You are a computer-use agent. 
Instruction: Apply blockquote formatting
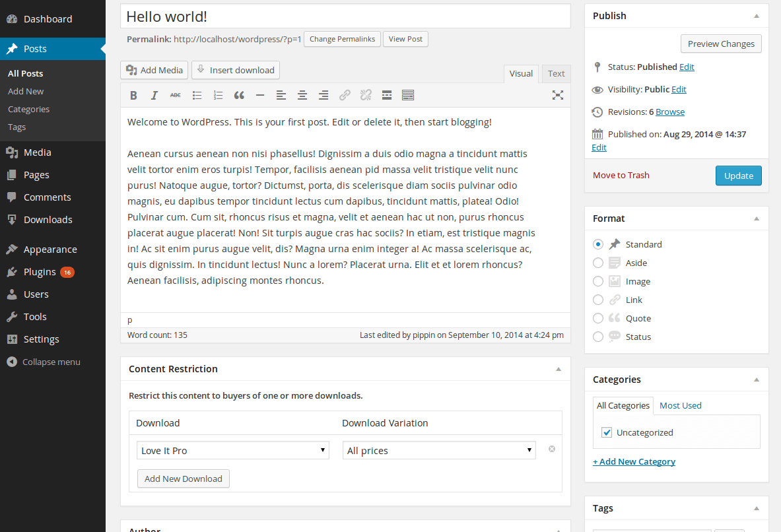coord(239,95)
